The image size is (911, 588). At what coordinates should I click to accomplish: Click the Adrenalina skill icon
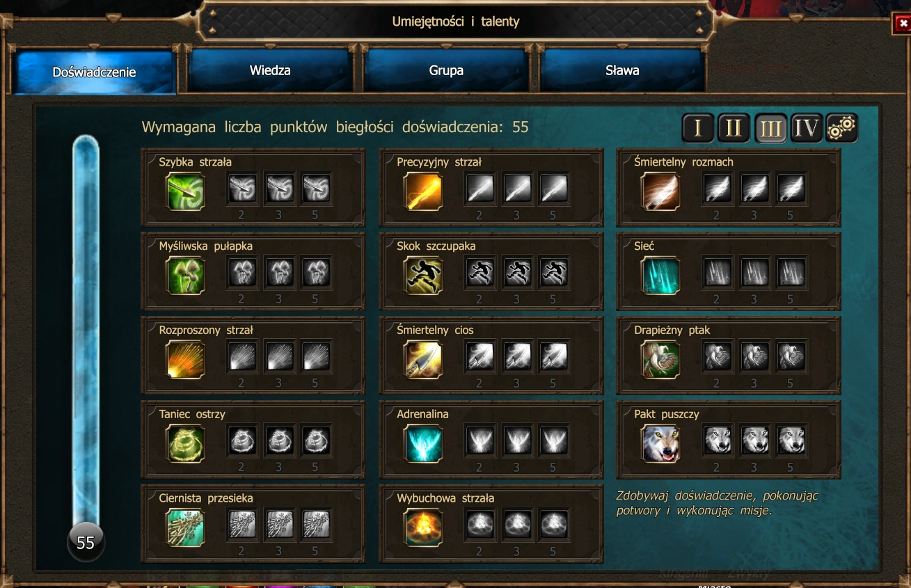click(x=423, y=443)
